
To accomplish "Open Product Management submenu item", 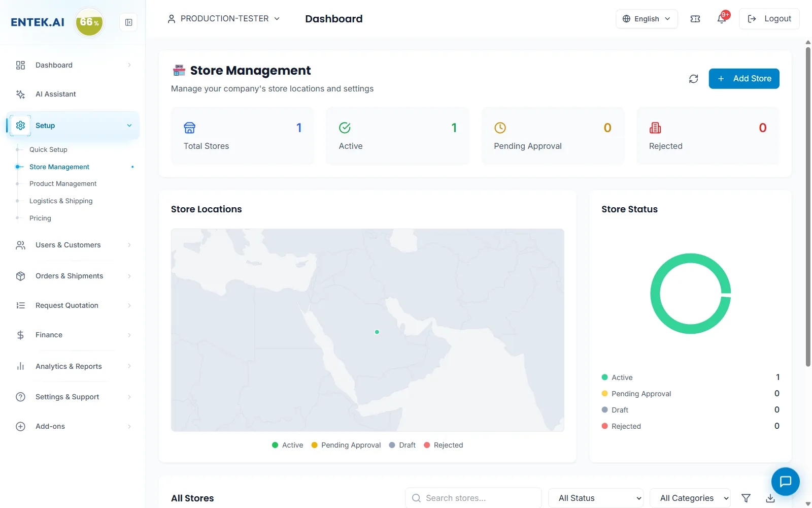I will coord(63,183).
